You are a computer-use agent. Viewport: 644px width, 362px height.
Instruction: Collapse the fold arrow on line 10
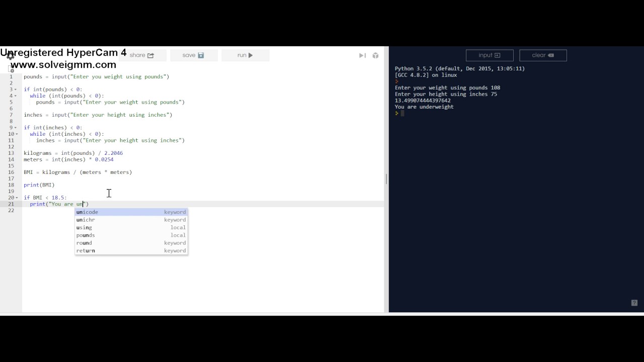point(16,134)
